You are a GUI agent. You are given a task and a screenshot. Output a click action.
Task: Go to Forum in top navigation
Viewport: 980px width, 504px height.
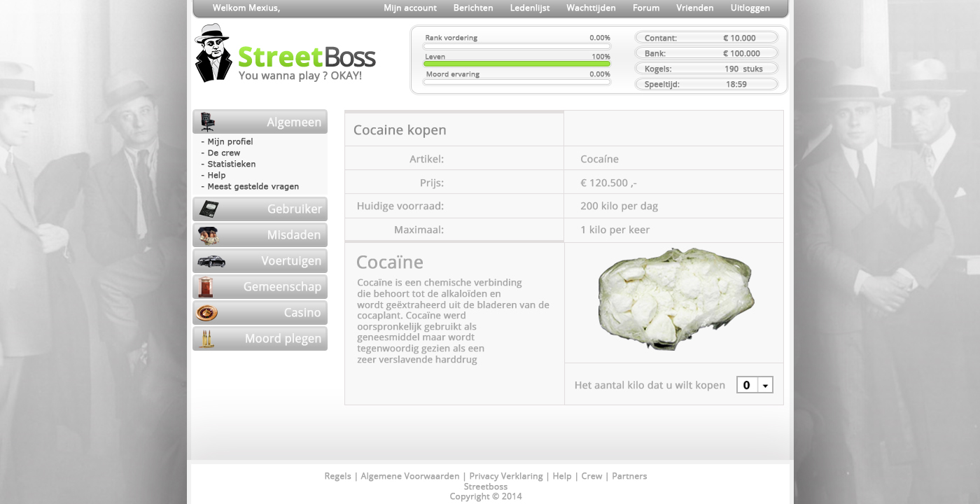coord(646,8)
